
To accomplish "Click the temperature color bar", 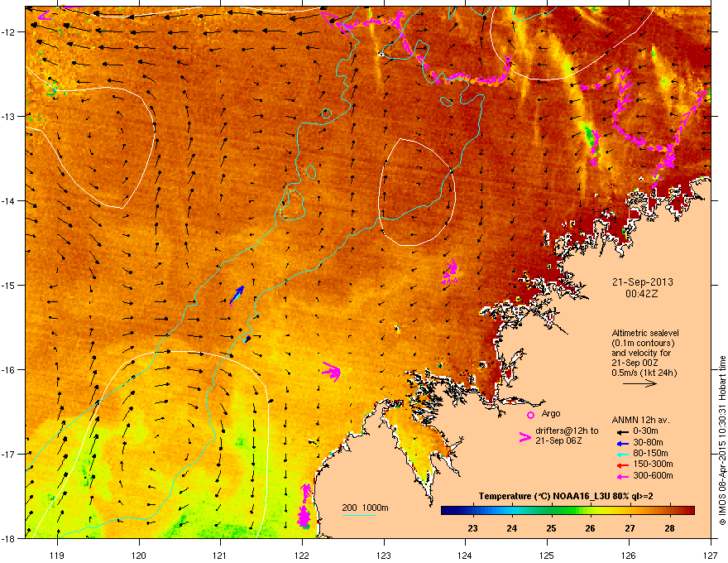I will coord(568,511).
